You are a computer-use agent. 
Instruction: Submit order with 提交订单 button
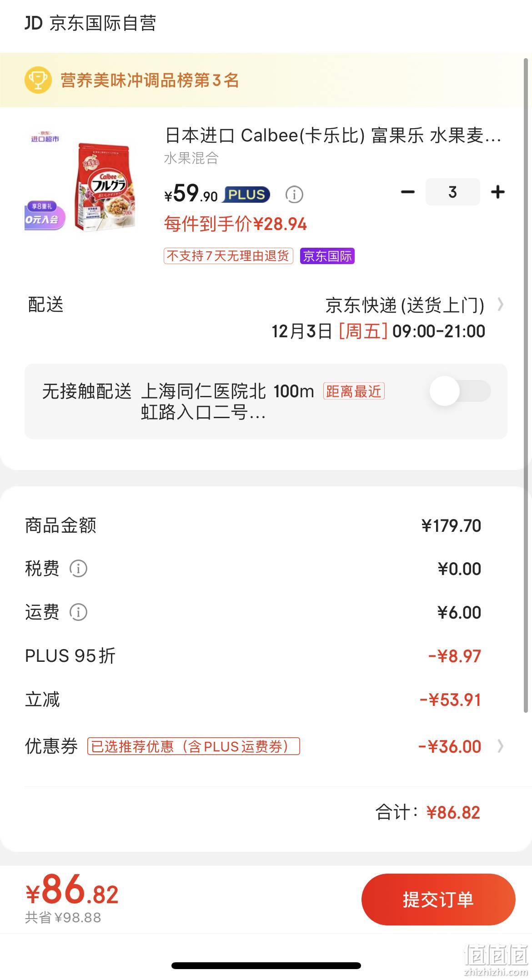pos(438,899)
